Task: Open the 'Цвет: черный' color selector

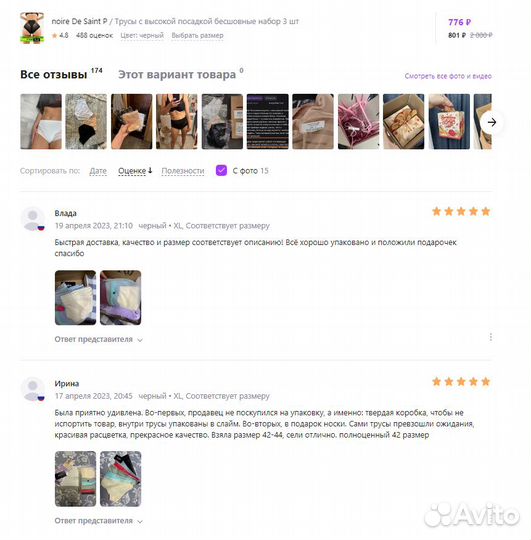Action: coord(142,35)
